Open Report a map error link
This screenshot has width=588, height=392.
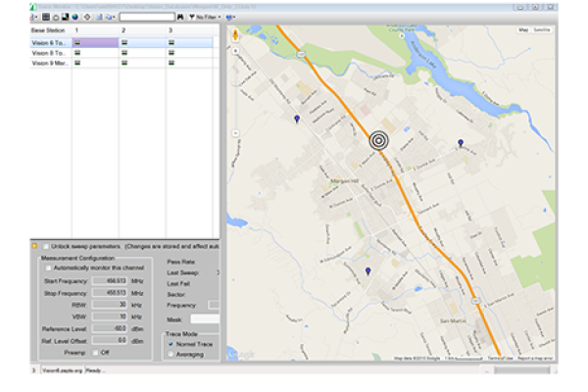[535, 359]
